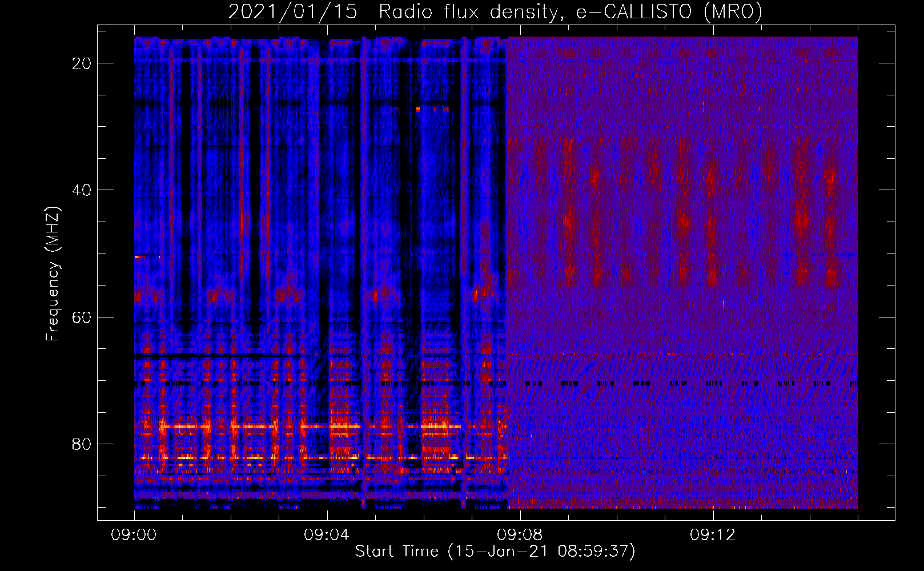924x571 pixels.
Task: Click the 'Start Time (15-Jan-21 08:59:37)' axis label
Action: (495, 552)
